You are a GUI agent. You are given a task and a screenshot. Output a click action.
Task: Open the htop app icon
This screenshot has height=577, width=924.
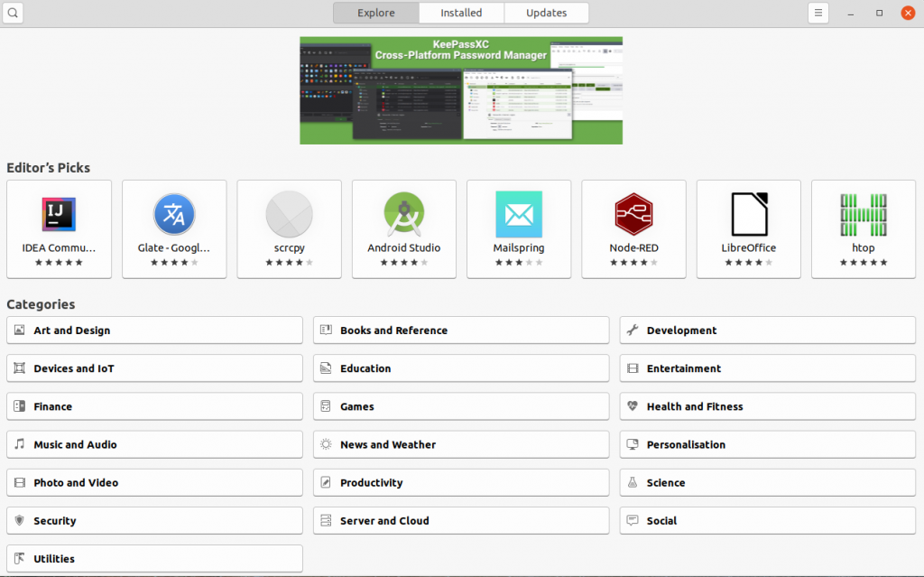(x=864, y=215)
